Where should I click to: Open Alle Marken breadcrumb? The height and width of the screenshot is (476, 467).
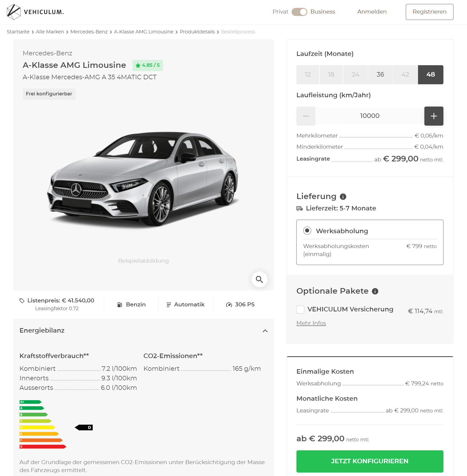coord(50,32)
